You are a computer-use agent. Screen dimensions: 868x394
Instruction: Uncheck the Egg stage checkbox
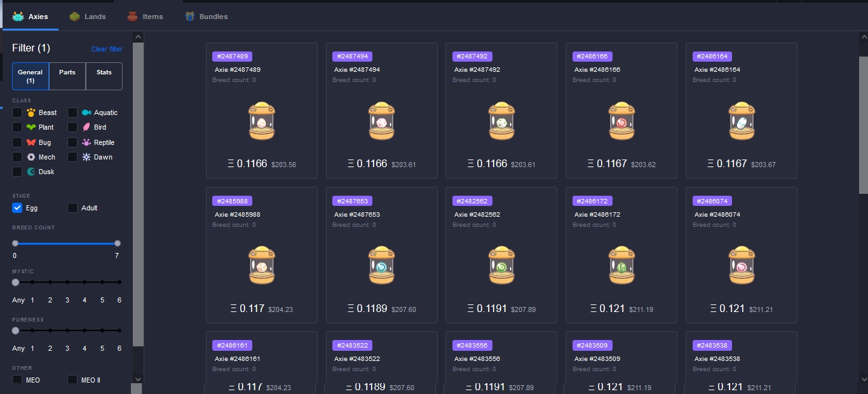[17, 208]
